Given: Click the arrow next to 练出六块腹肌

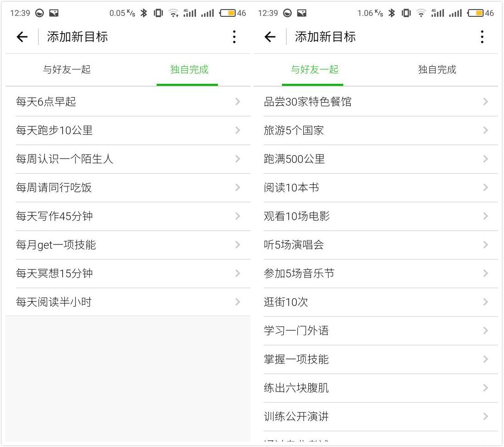Looking at the screenshot, I should (485, 388).
